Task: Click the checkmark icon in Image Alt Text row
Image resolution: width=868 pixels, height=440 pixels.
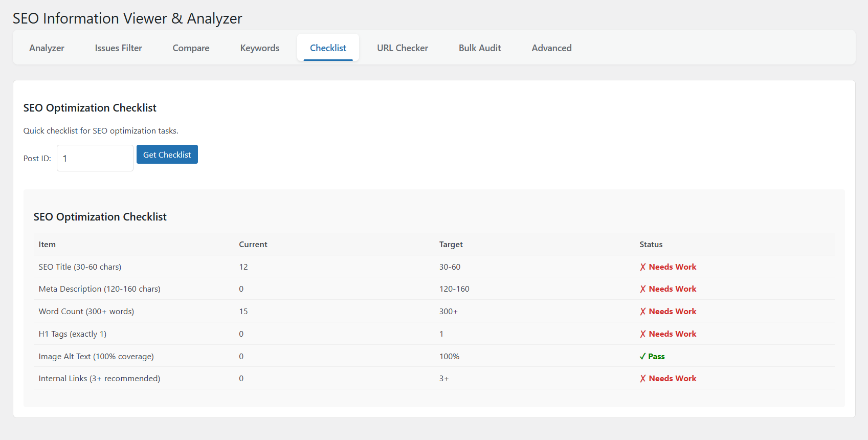Action: [x=642, y=357]
